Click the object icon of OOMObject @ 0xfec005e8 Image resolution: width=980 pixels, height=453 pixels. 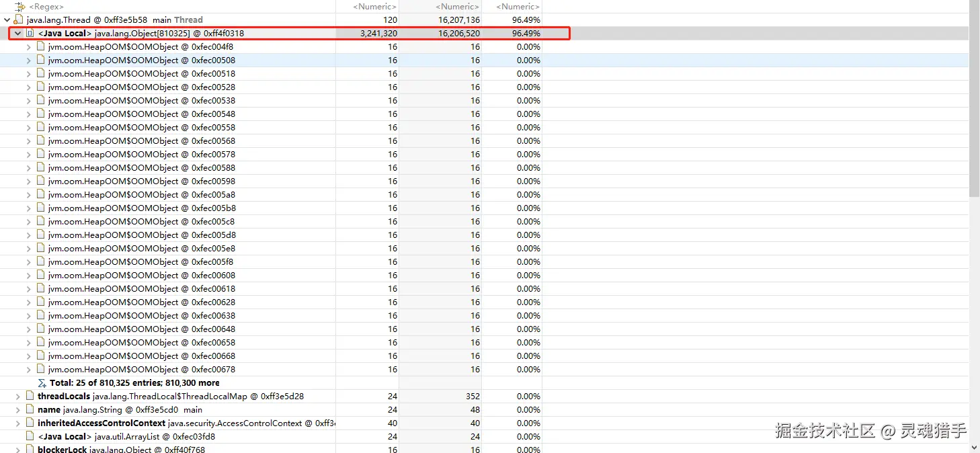[40, 249]
